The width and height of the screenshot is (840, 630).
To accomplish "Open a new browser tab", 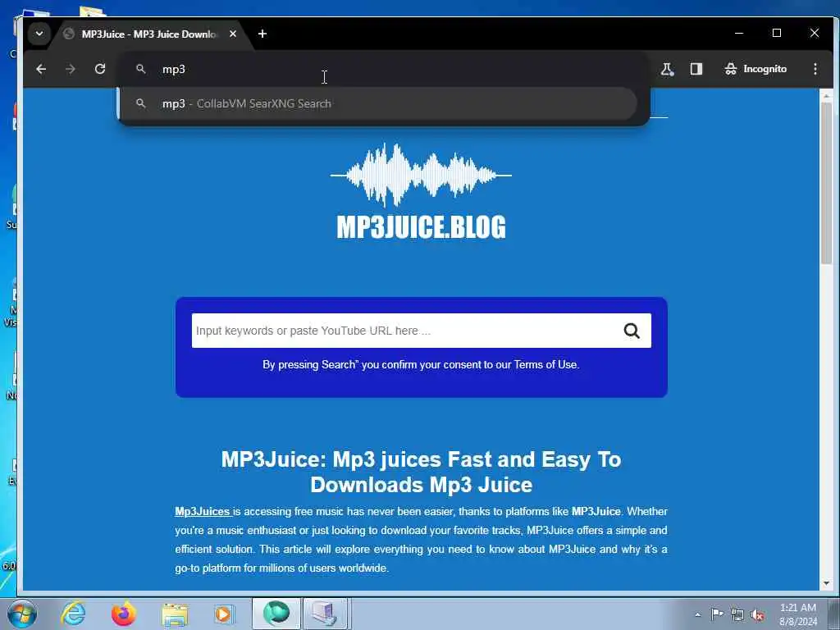I will (x=262, y=34).
